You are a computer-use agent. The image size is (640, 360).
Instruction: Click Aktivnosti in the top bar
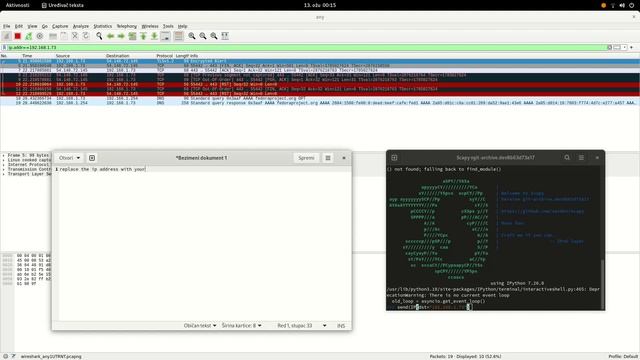pos(17,5)
